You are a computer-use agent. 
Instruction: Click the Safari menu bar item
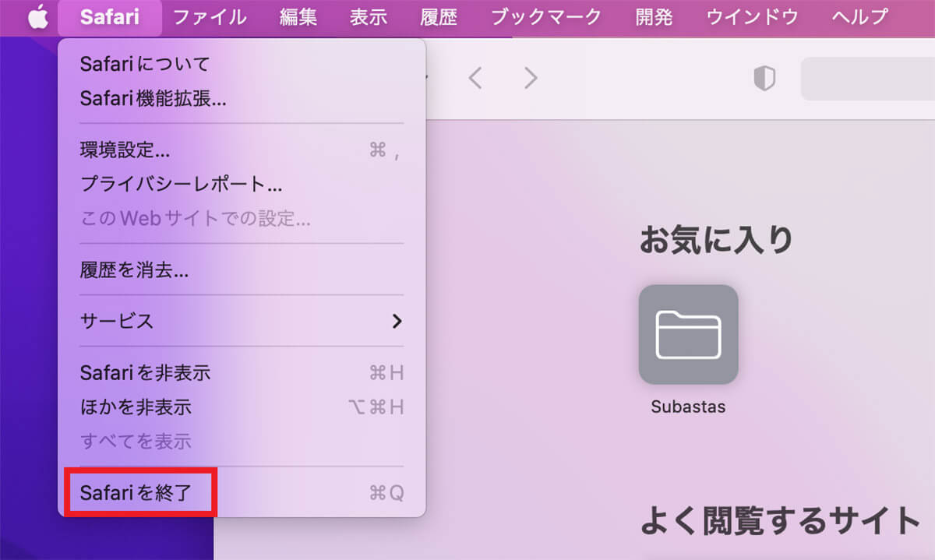point(110,17)
